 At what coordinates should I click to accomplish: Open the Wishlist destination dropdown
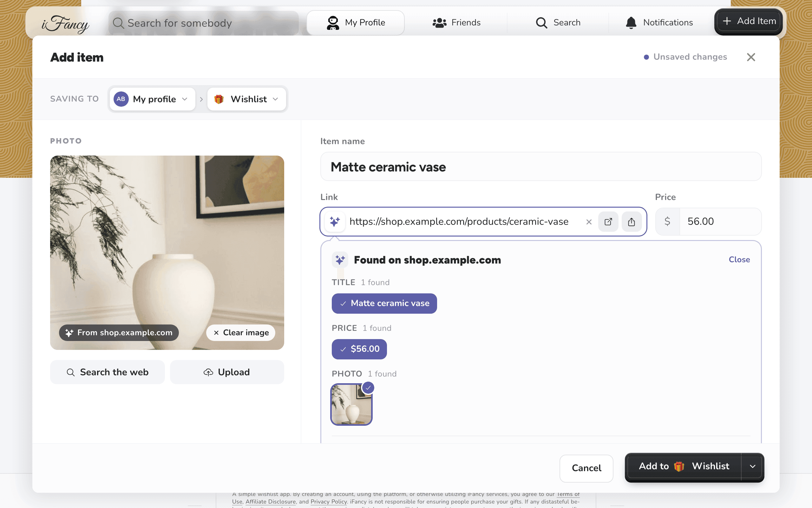coord(247,99)
